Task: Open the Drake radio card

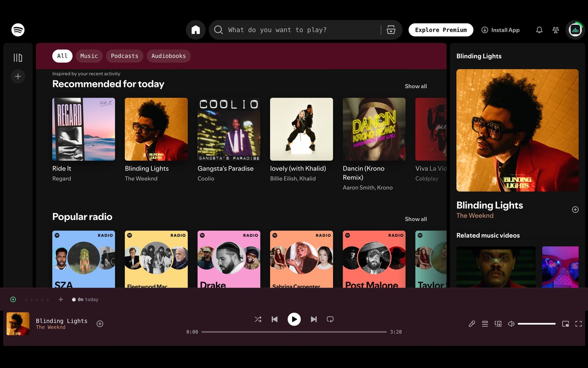Action: click(x=229, y=259)
